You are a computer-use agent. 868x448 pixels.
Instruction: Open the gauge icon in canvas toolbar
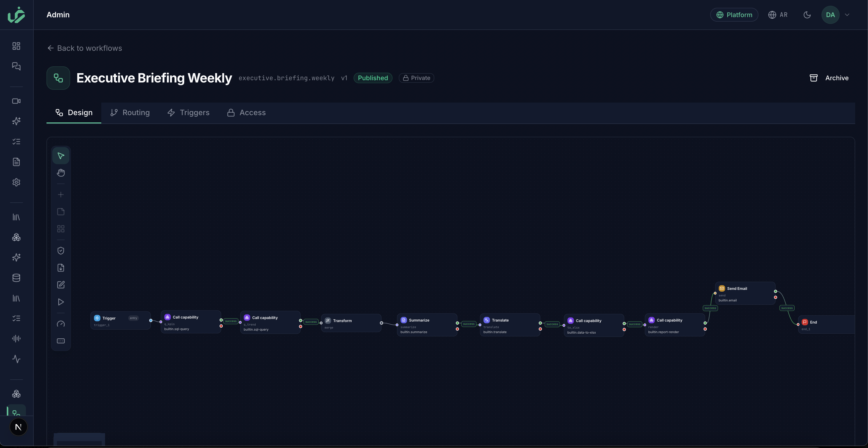61,324
